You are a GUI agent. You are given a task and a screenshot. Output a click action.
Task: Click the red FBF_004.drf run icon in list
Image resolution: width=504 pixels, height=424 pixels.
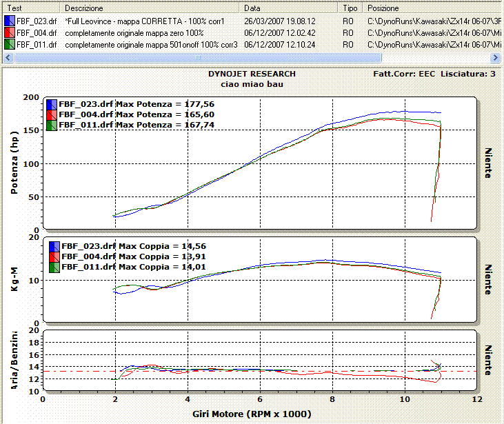coord(9,32)
